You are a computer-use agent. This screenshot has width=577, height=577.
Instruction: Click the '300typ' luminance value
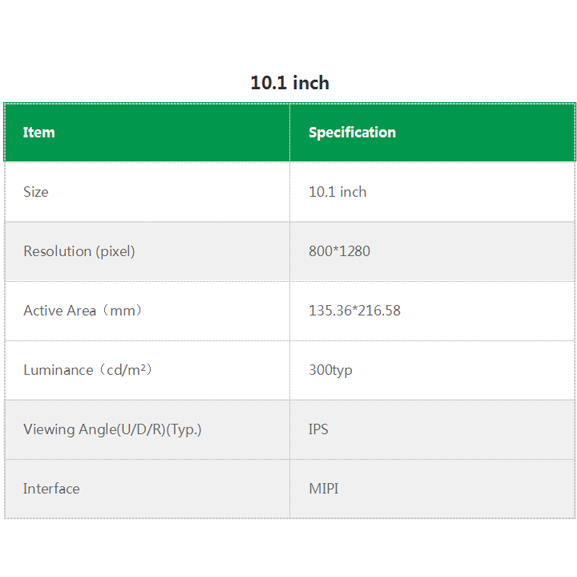tap(330, 370)
